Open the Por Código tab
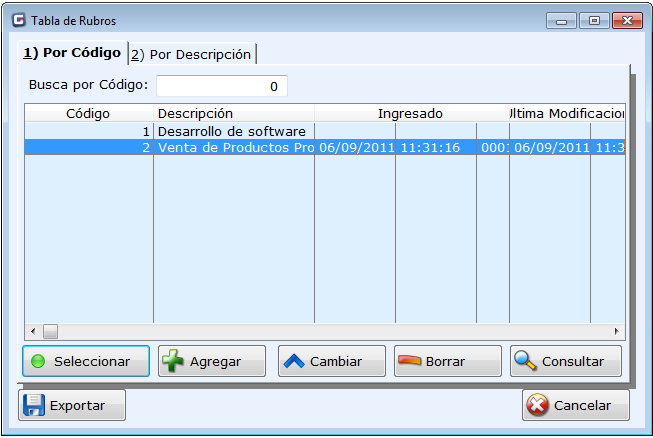653x438 pixels. click(72, 53)
